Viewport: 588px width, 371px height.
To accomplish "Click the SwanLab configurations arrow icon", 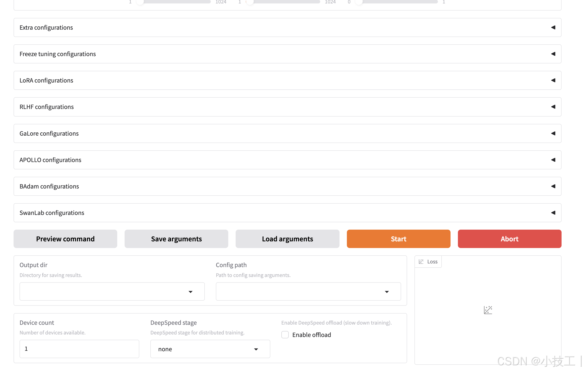I will [553, 213].
